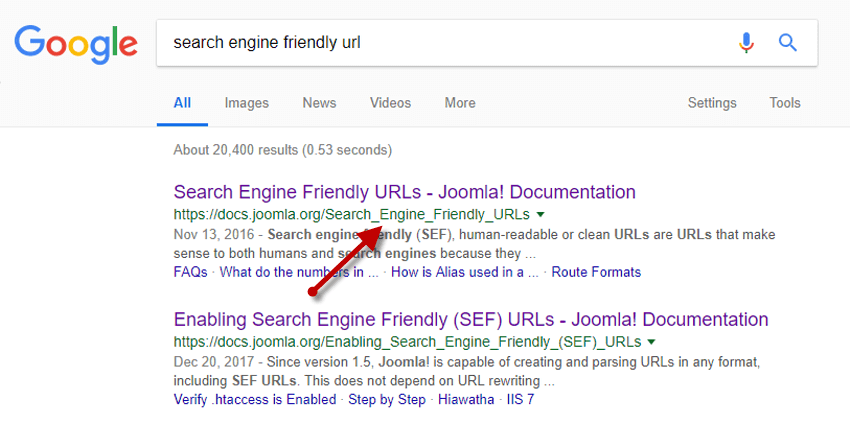Click the blue magnifying glass search icon
Image resolution: width=850 pixels, height=423 pixels.
[x=788, y=43]
